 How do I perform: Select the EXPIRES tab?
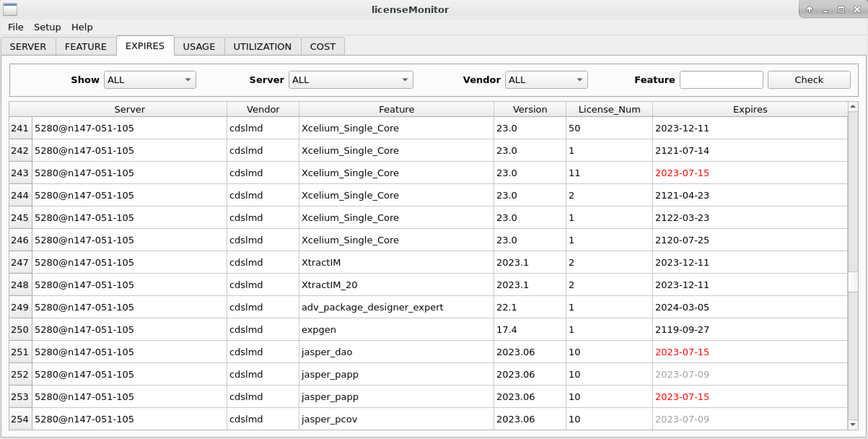coord(145,46)
